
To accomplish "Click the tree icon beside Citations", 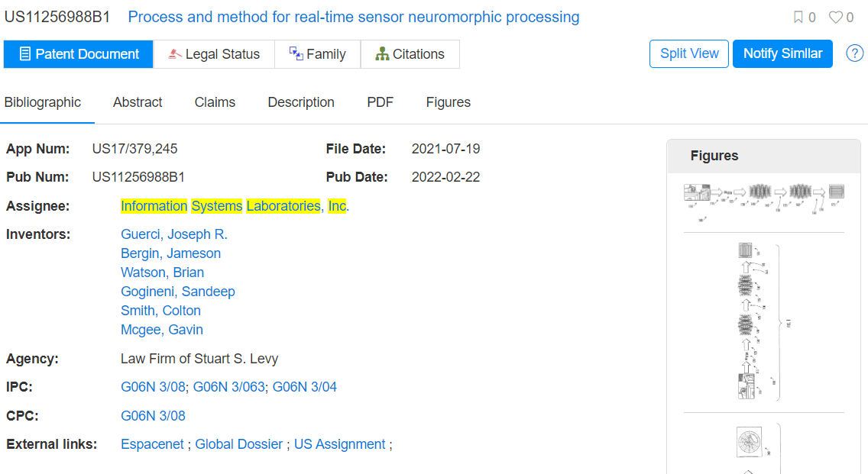I will 382,53.
